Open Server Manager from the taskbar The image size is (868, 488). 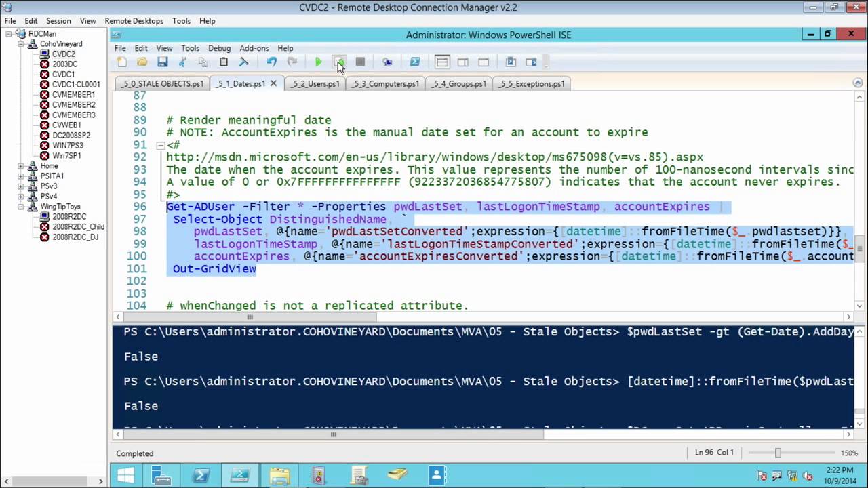pyautogui.click(x=161, y=475)
